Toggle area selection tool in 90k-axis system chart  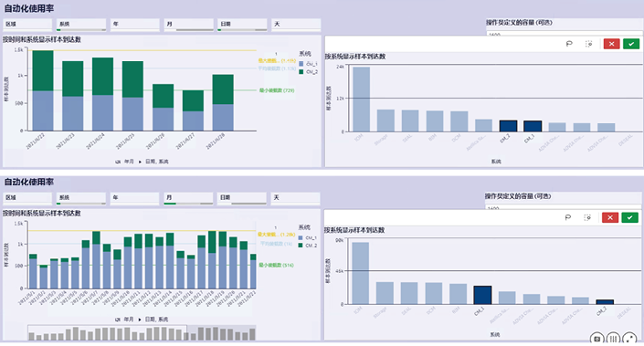coord(587,217)
